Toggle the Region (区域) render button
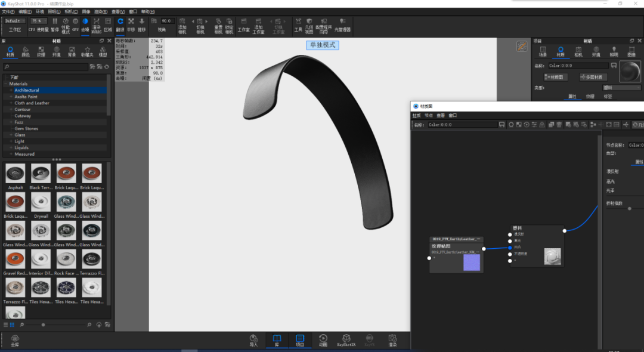644x352 pixels. click(x=108, y=24)
